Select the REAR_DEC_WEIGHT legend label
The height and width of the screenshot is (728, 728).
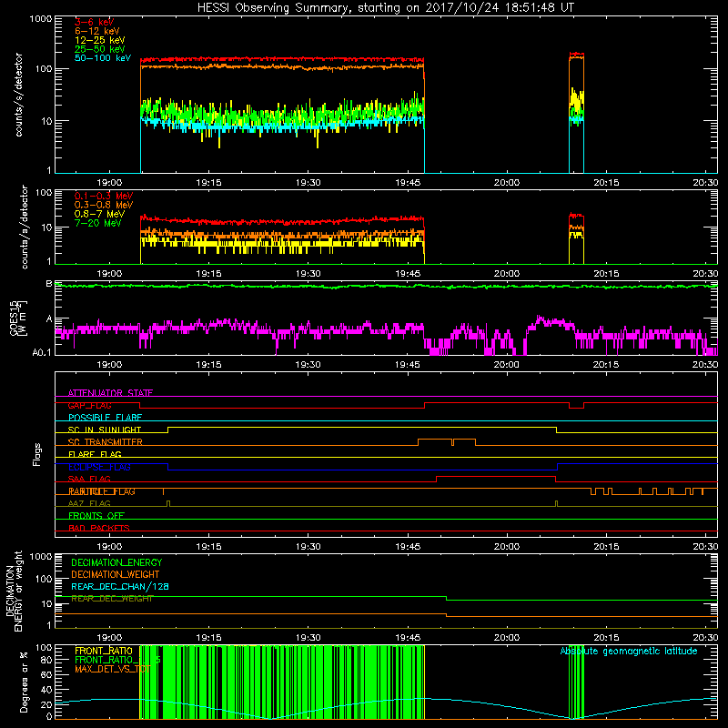click(112, 599)
